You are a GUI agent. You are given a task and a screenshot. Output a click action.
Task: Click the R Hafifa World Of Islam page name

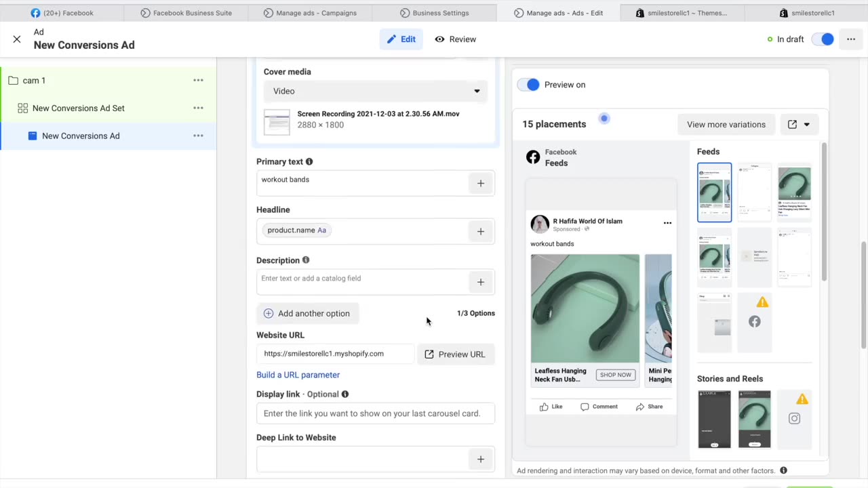587,221
